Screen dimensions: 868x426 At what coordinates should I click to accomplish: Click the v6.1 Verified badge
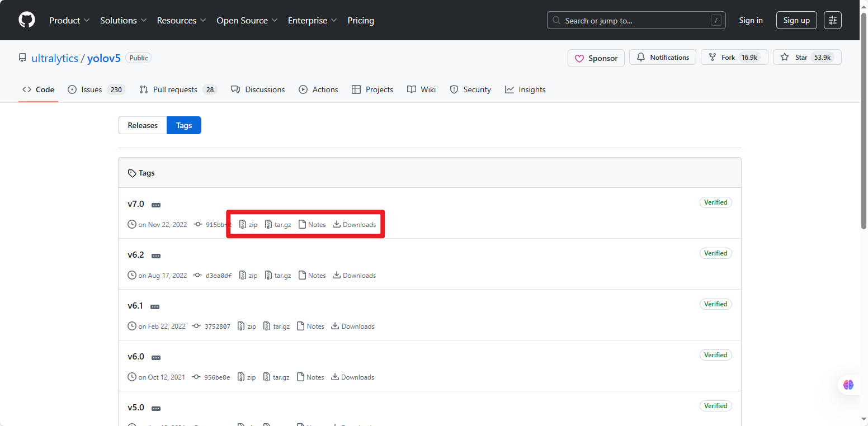[x=715, y=304]
